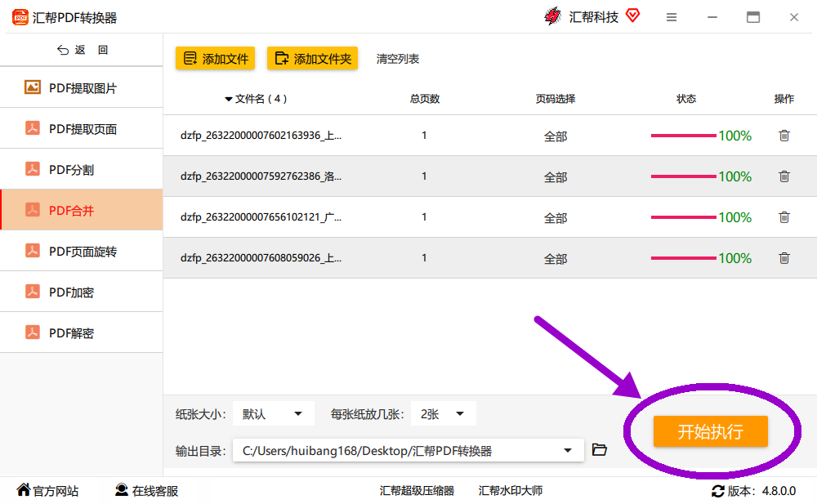Click the 输出目录 path text field
The width and height of the screenshot is (817, 504).
(x=408, y=450)
